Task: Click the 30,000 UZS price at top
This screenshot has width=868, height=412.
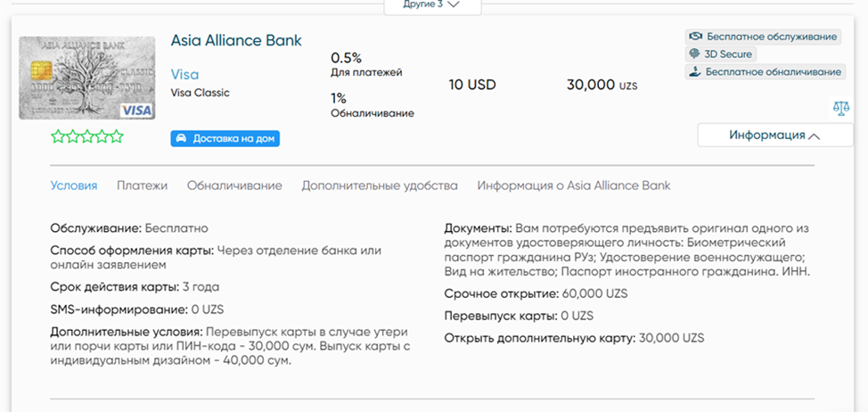Action: point(602,85)
